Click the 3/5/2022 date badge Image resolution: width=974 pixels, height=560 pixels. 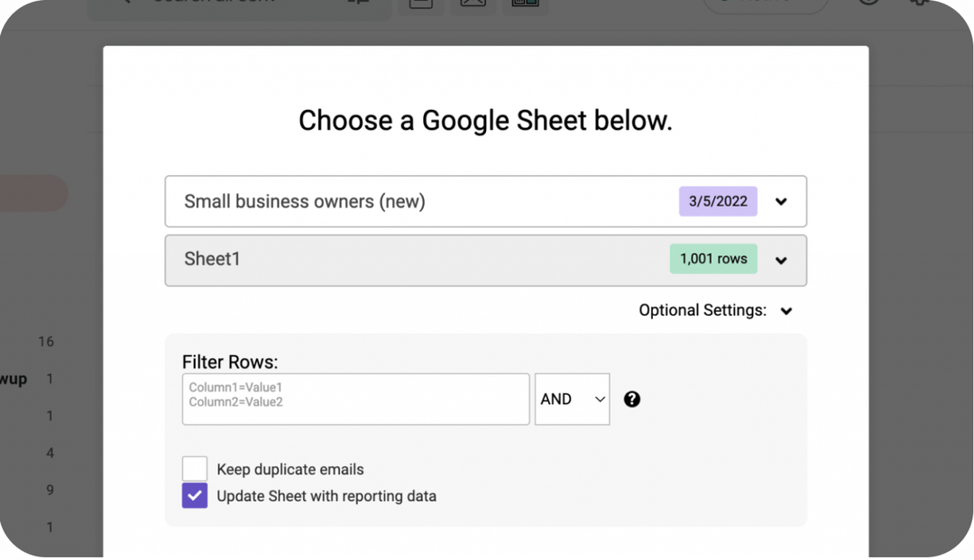[x=718, y=201]
